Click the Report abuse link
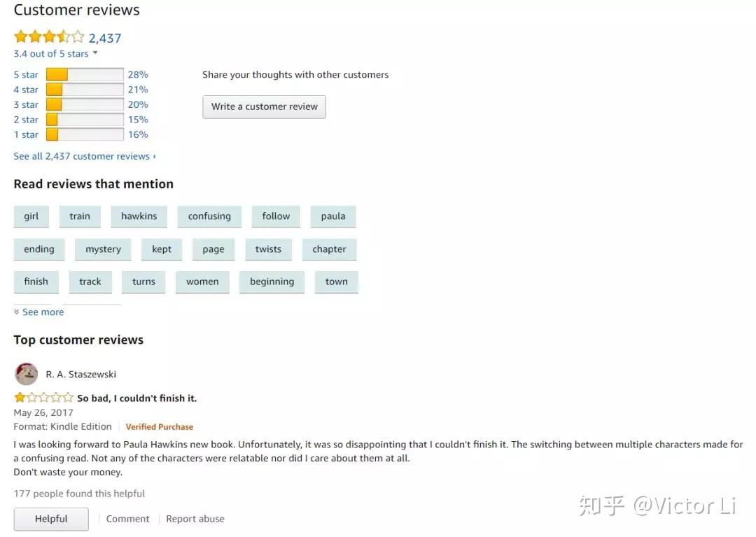756x537 pixels. coord(195,519)
